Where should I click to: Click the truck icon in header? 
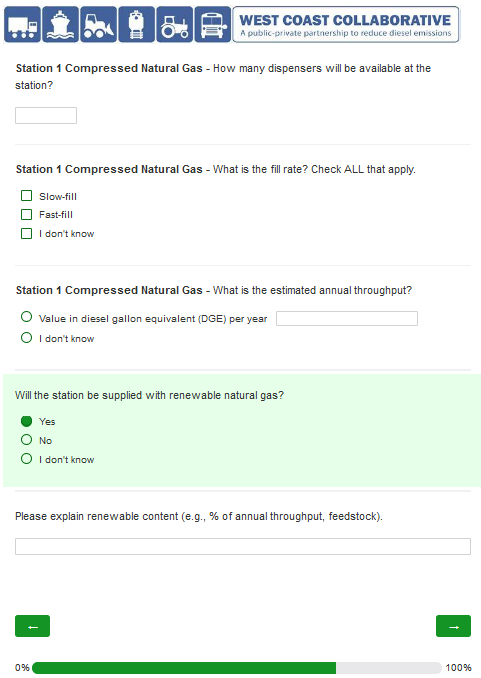(x=22, y=25)
